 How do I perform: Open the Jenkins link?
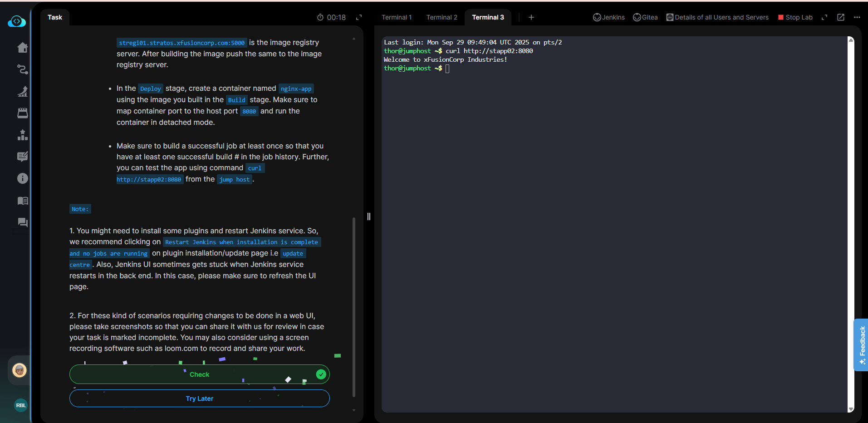(x=608, y=17)
